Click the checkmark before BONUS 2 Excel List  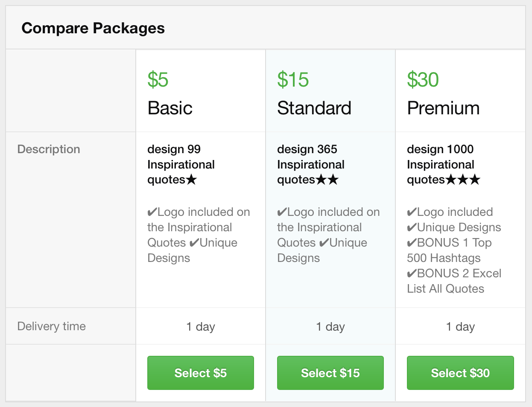(x=412, y=273)
